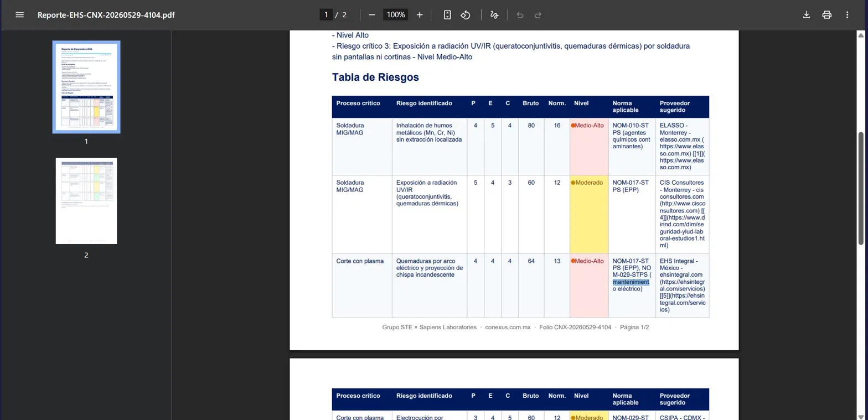Click the Inhalación de humos metálicos cell
This screenshot has height=420, width=868.
tap(430, 146)
